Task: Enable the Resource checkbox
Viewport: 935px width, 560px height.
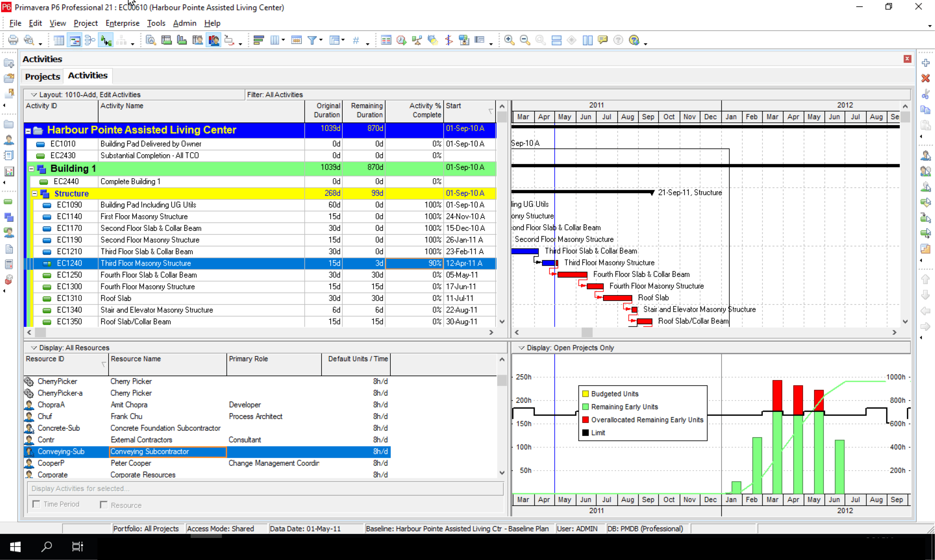Action: pos(104,505)
